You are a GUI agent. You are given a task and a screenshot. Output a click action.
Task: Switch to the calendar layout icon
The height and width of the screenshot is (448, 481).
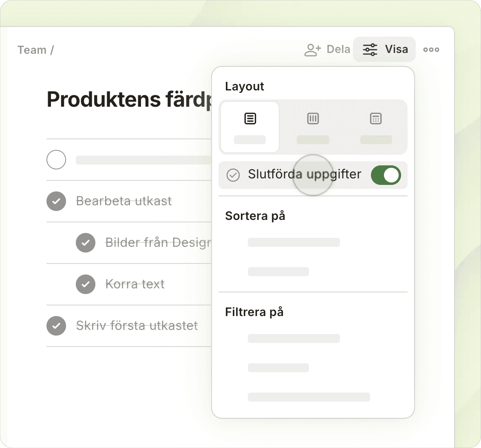[x=375, y=119]
